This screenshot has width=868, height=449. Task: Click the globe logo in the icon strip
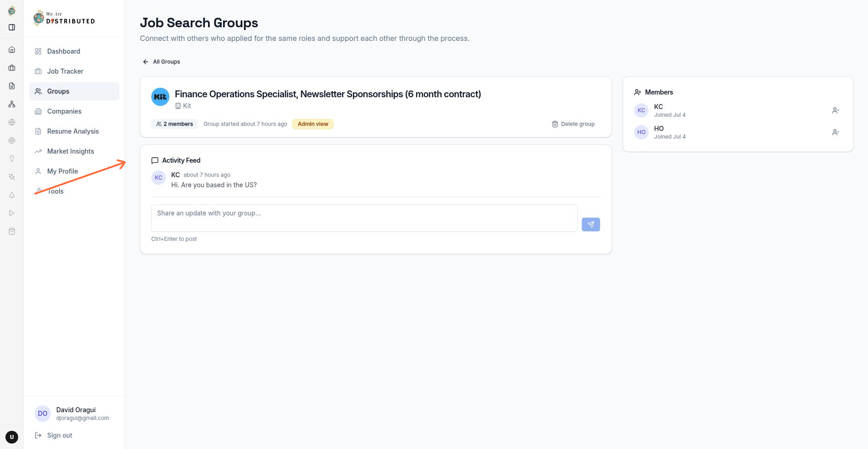[12, 10]
